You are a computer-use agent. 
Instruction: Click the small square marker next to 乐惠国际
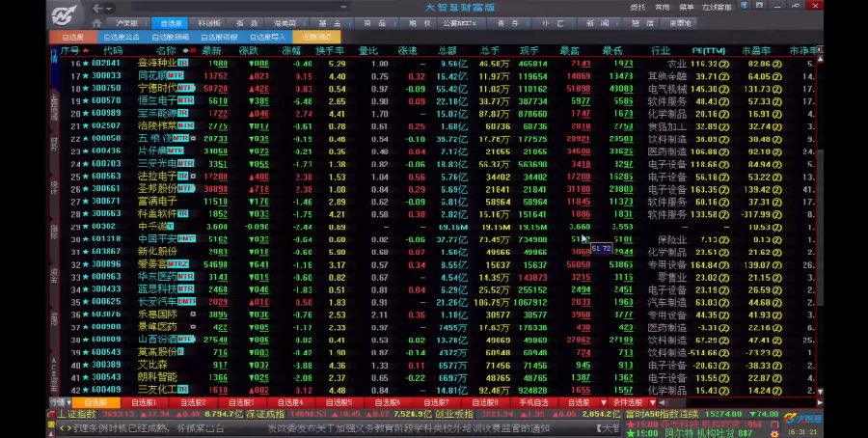click(193, 314)
